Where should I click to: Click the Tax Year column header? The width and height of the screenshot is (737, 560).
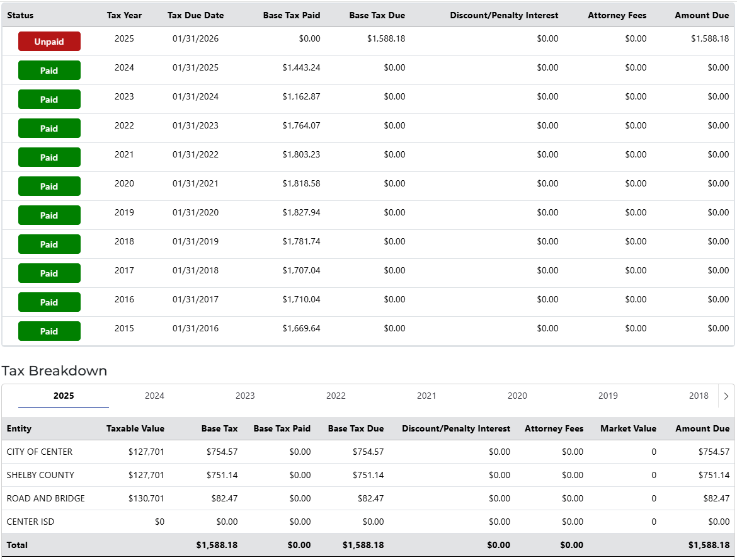point(124,15)
